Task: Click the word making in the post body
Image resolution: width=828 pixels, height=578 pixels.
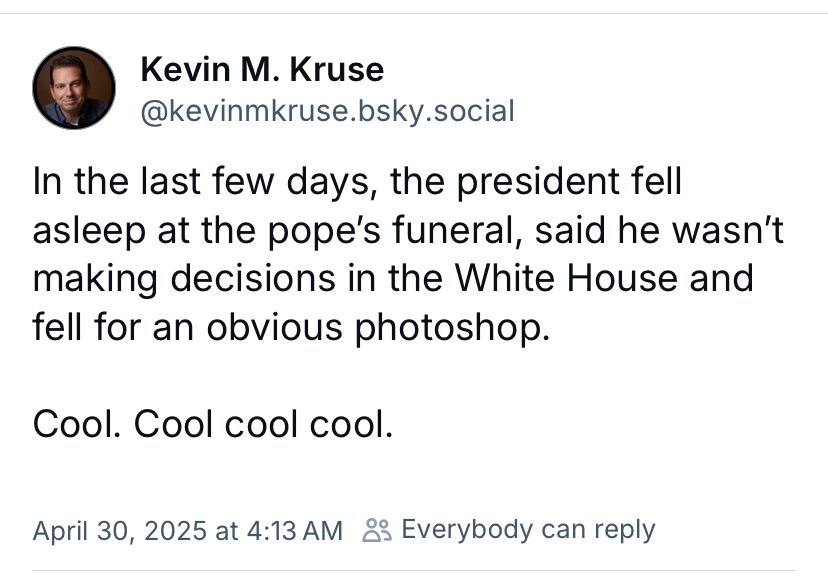Action: point(95,278)
